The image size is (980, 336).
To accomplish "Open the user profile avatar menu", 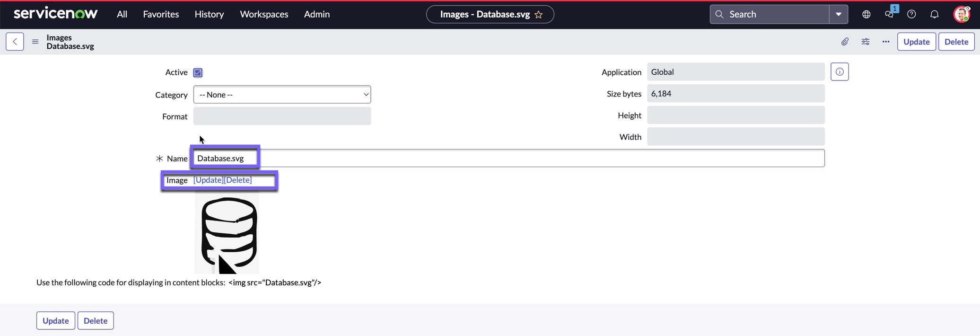I will click(961, 14).
